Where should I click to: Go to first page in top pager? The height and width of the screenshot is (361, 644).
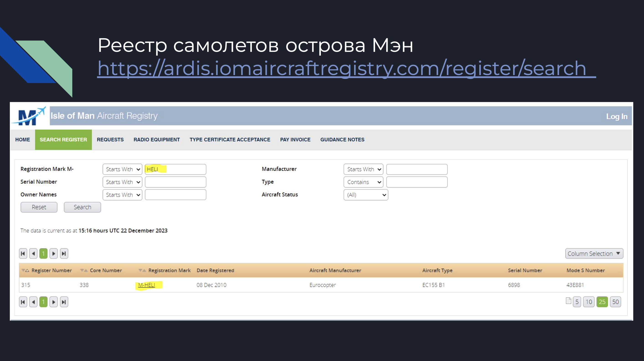pyautogui.click(x=23, y=254)
